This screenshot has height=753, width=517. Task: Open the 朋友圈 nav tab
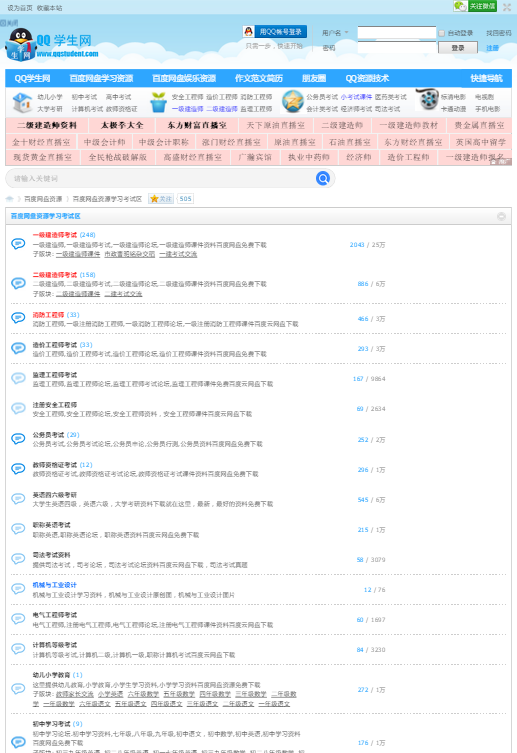[x=314, y=78]
